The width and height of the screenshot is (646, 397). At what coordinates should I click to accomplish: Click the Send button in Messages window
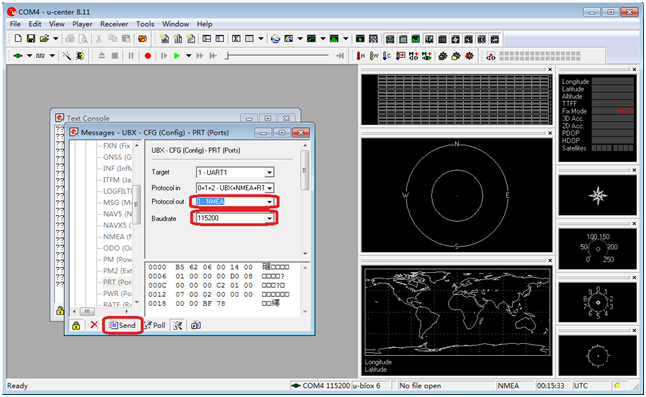click(122, 325)
